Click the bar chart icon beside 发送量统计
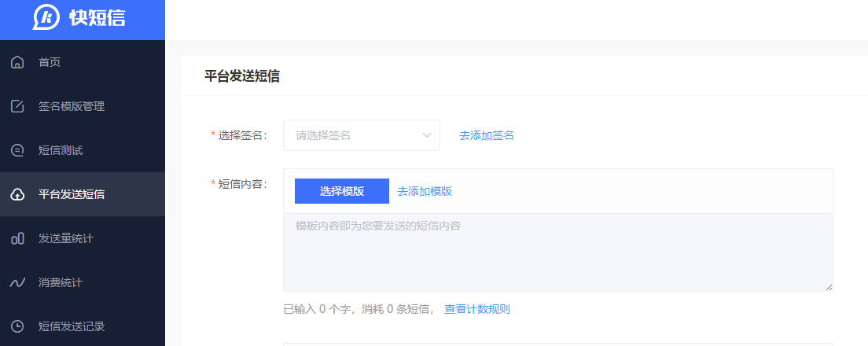The image size is (868, 346). point(17,238)
